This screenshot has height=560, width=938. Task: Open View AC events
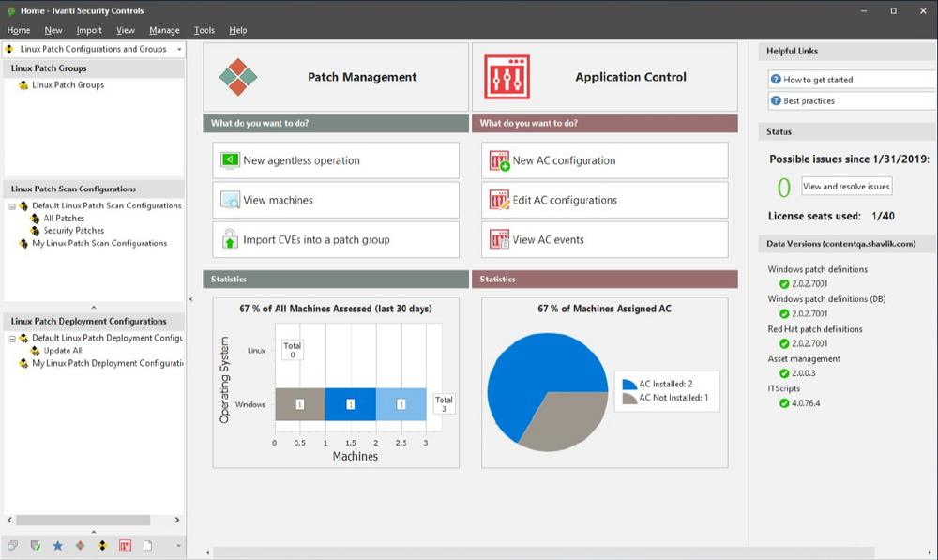click(x=605, y=239)
